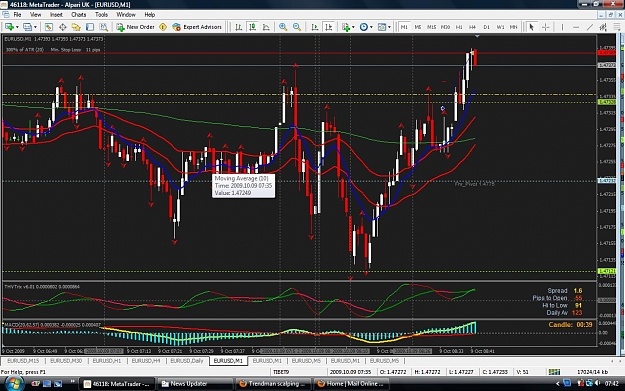Click the New Order button
The image size is (625, 391).
point(136,27)
